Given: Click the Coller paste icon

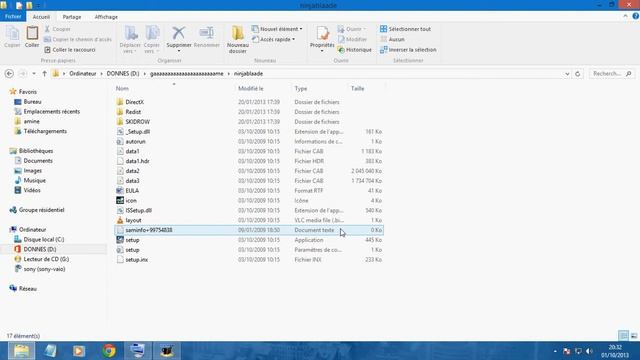Looking at the screenshot, I should (x=32, y=37).
